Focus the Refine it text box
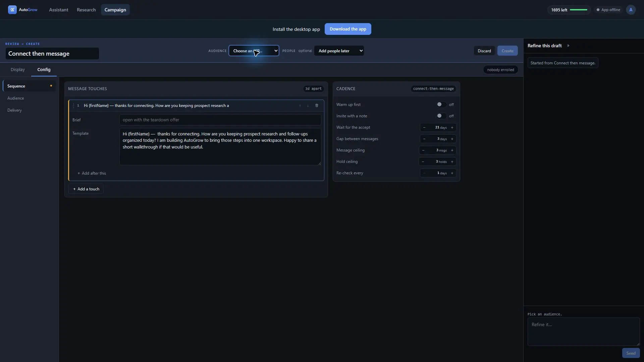This screenshot has width=644, height=362. tap(584, 331)
